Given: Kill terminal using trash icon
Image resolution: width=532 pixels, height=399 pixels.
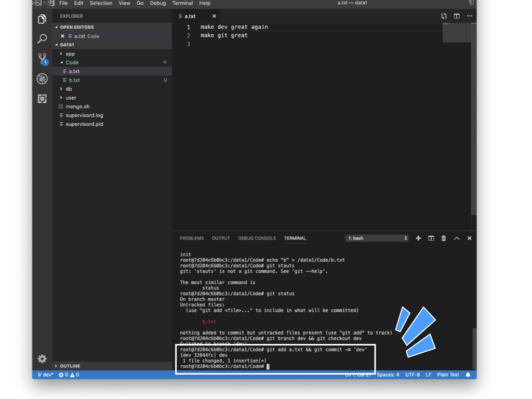Looking at the screenshot, I should pyautogui.click(x=444, y=238).
